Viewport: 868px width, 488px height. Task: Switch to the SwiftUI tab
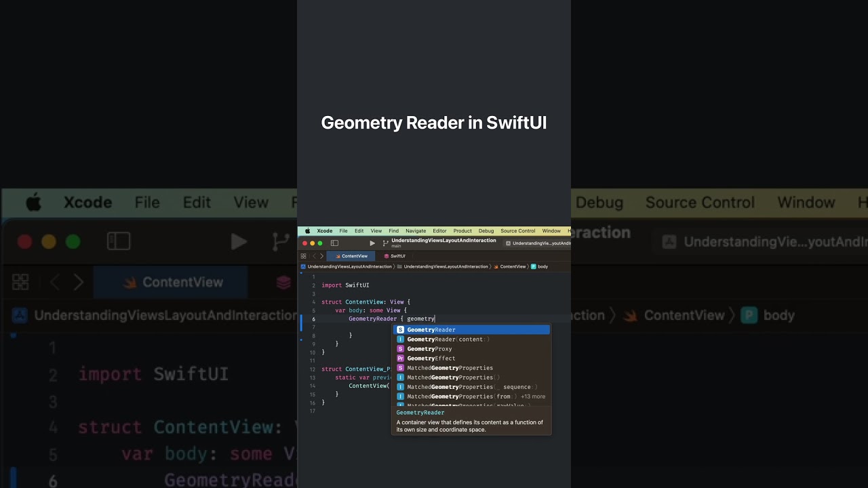(394, 256)
